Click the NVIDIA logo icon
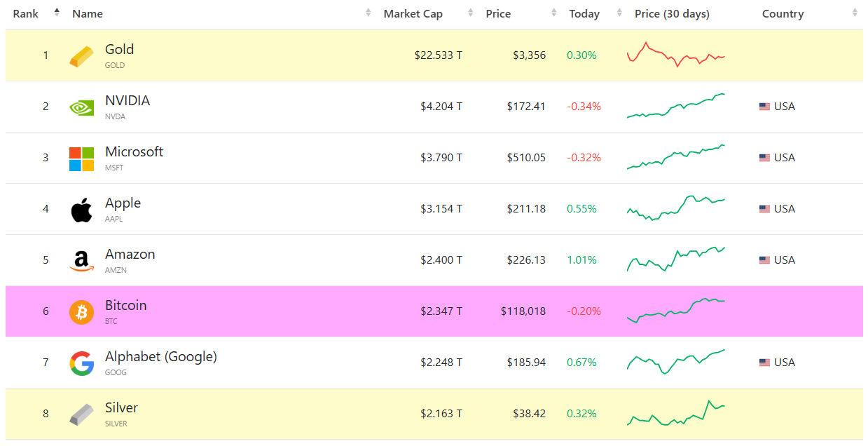This screenshot has width=868, height=446. pos(81,107)
